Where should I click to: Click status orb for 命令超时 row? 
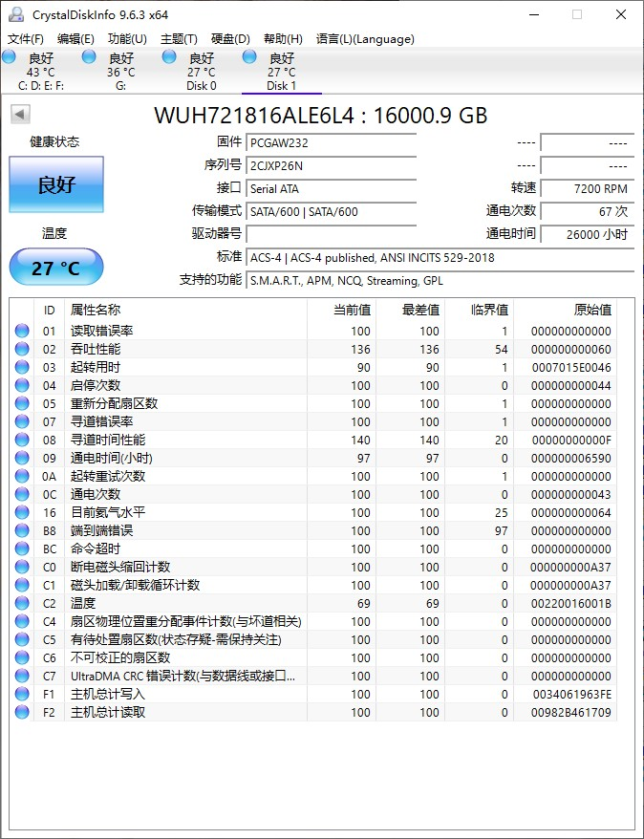coord(22,549)
